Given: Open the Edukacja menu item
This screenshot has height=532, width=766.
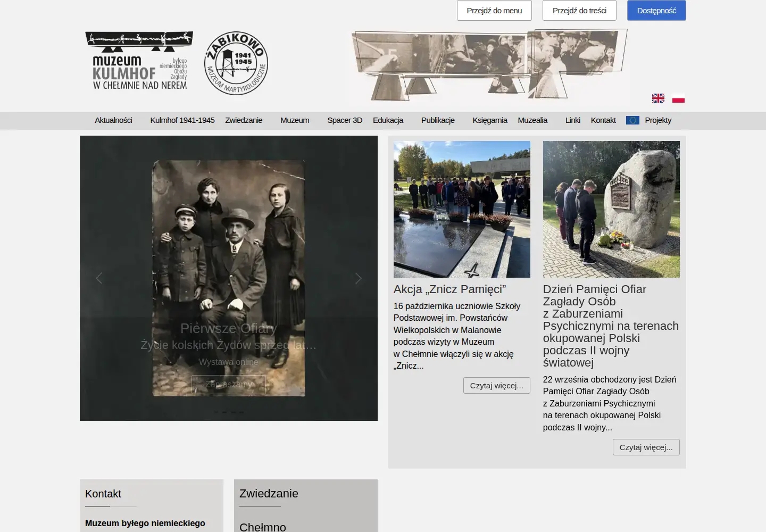Looking at the screenshot, I should [388, 120].
